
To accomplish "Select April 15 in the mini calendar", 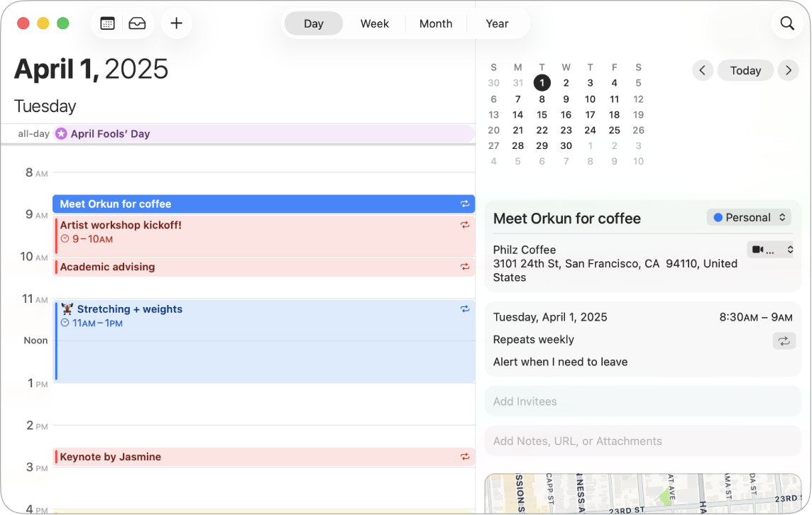I will tap(542, 114).
